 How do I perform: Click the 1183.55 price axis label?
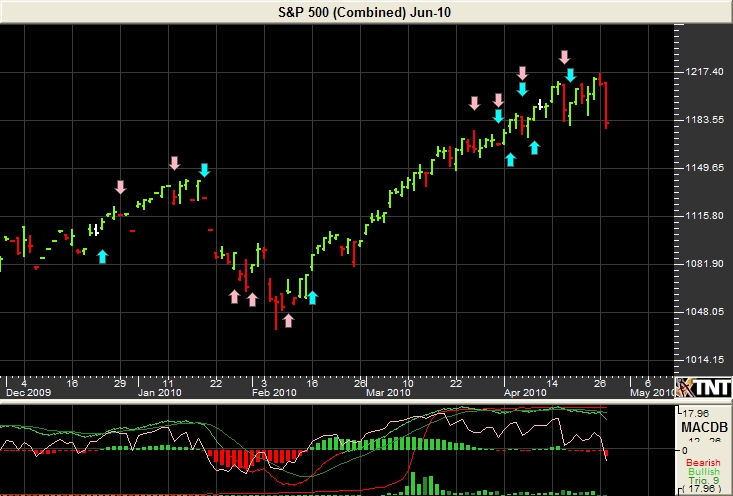point(704,120)
